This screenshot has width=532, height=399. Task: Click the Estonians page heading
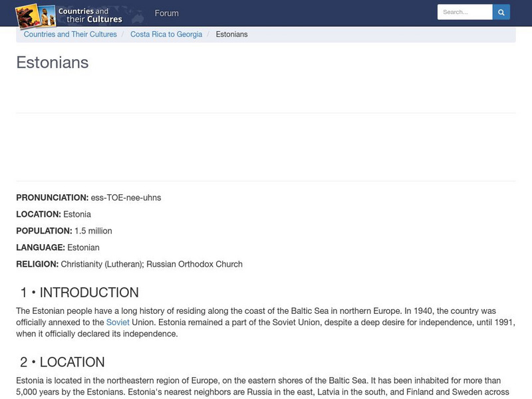53,63
